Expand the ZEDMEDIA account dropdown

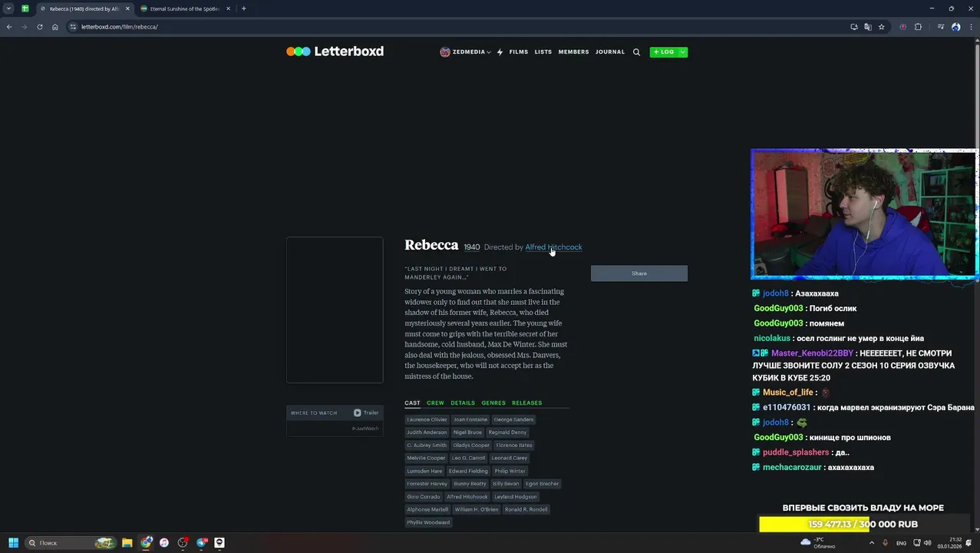pyautogui.click(x=488, y=52)
